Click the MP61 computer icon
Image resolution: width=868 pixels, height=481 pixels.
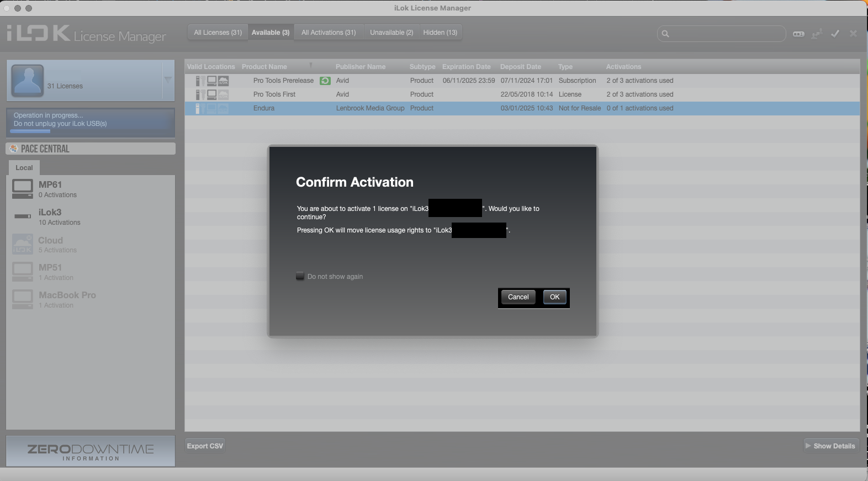click(23, 189)
